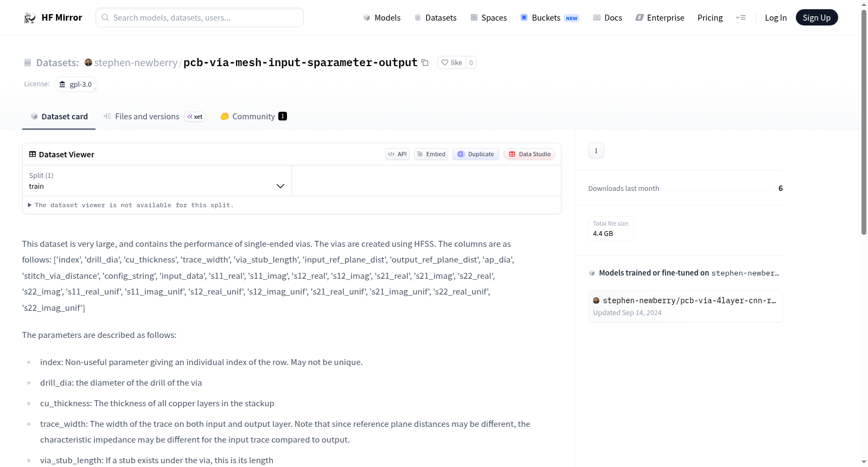The height and width of the screenshot is (467, 868).
Task: Click the Embed button
Action: click(x=431, y=154)
